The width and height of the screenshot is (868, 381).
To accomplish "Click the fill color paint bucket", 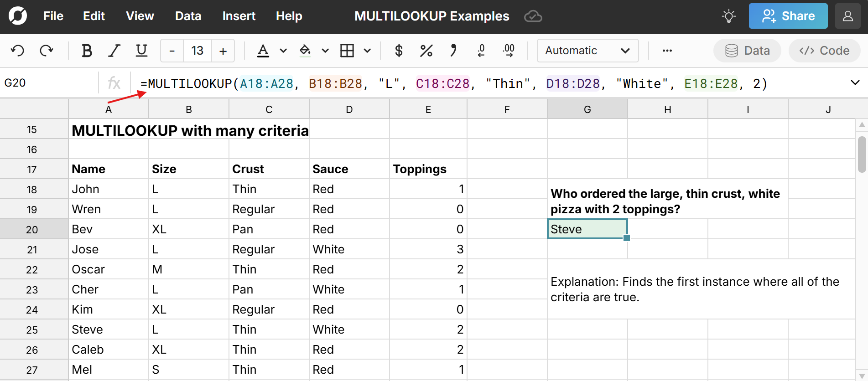I will tap(305, 51).
